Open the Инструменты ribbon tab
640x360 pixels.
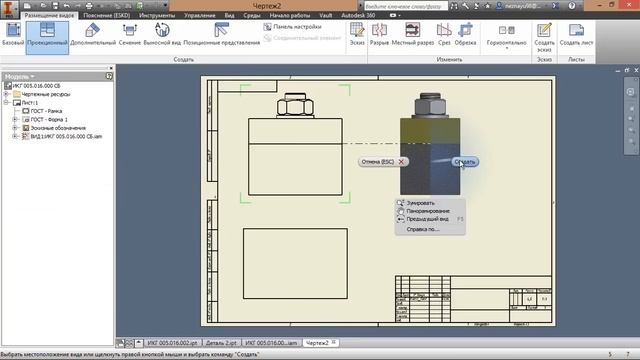tap(157, 16)
